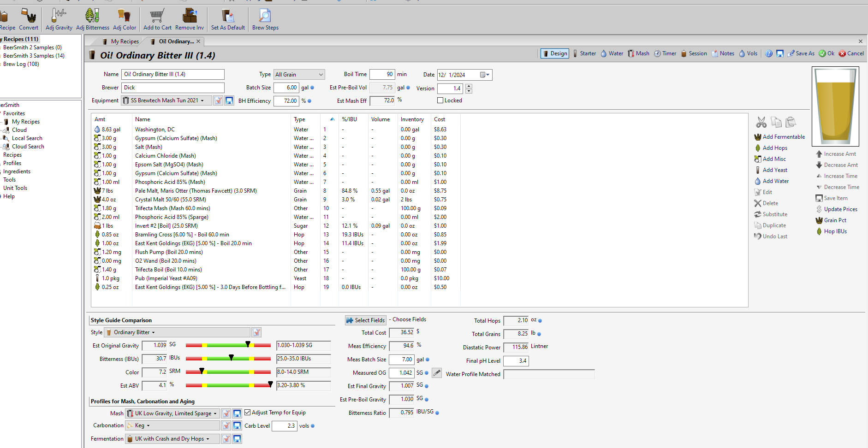868x448 pixels.
Task: Click the Est Original Gravity range bar
Action: tap(228, 345)
